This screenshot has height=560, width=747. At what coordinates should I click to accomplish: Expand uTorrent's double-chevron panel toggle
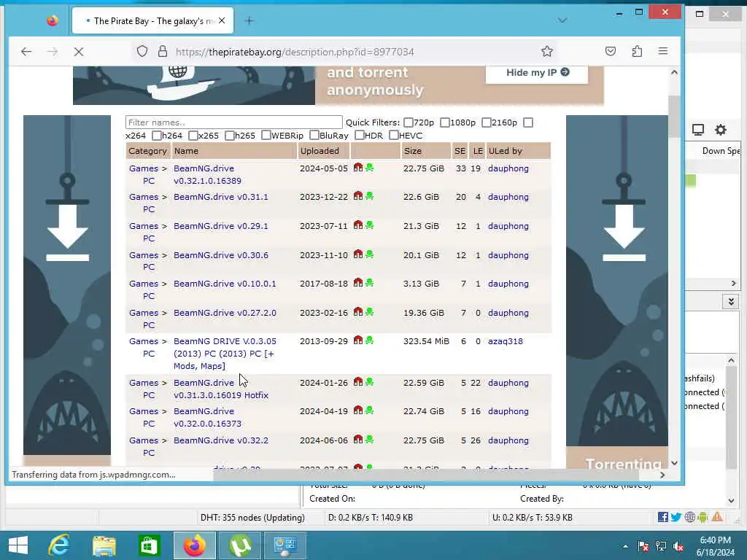coord(730,301)
